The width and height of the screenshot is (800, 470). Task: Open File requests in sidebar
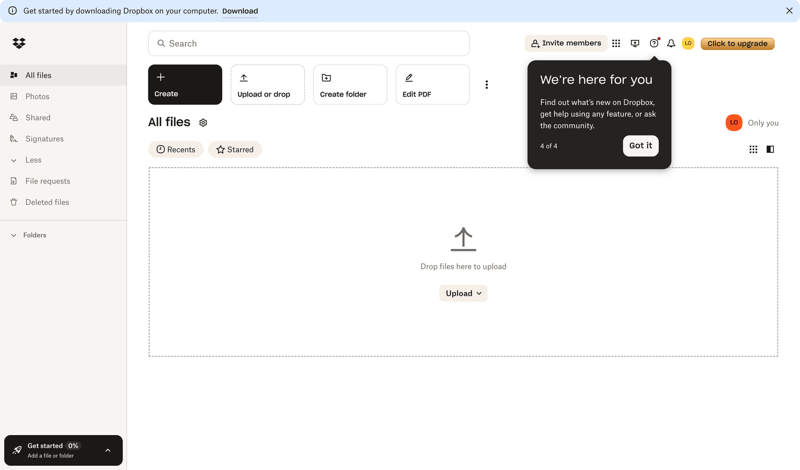(x=63, y=181)
